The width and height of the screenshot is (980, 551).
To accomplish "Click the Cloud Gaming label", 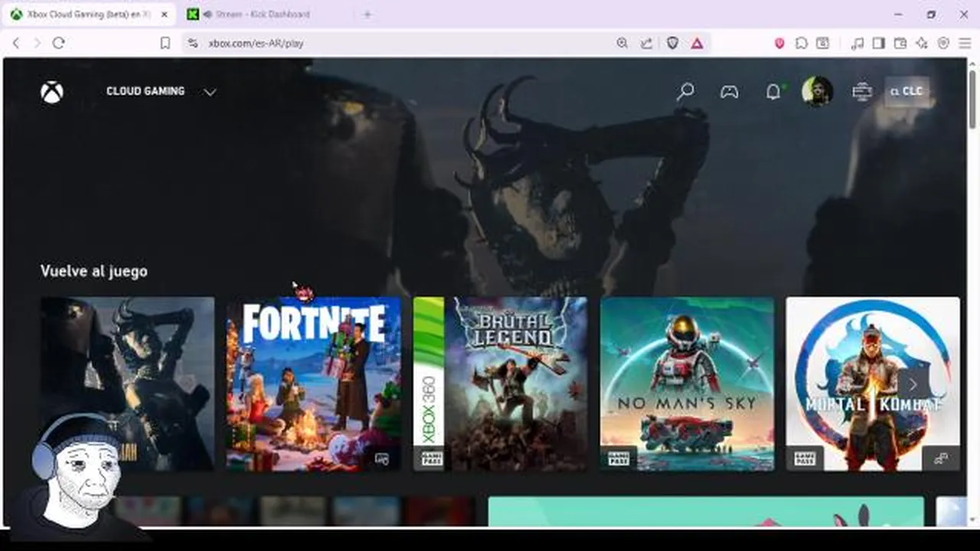I will 145,91.
